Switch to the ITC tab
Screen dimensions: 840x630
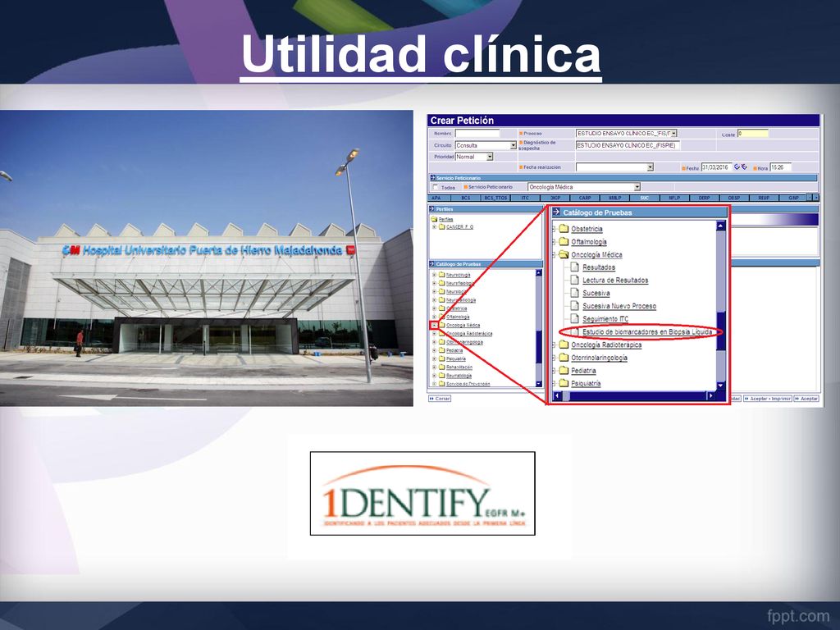tap(525, 198)
